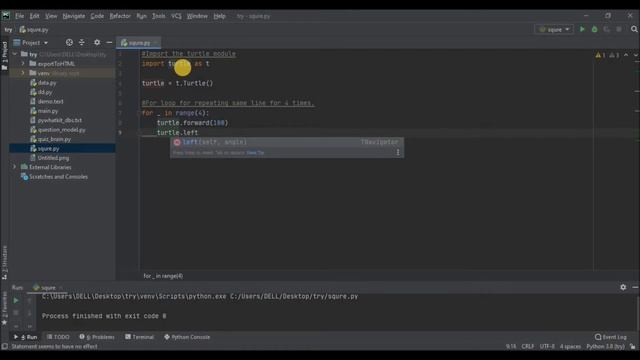Collapse all in the Project panel toolbar
Viewport: 640px width, 360px height.
82,42
